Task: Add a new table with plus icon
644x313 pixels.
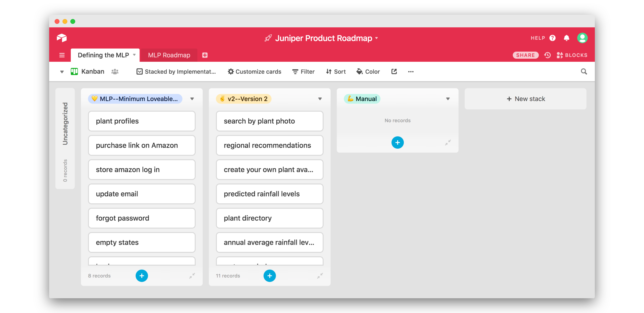Action: (205, 55)
